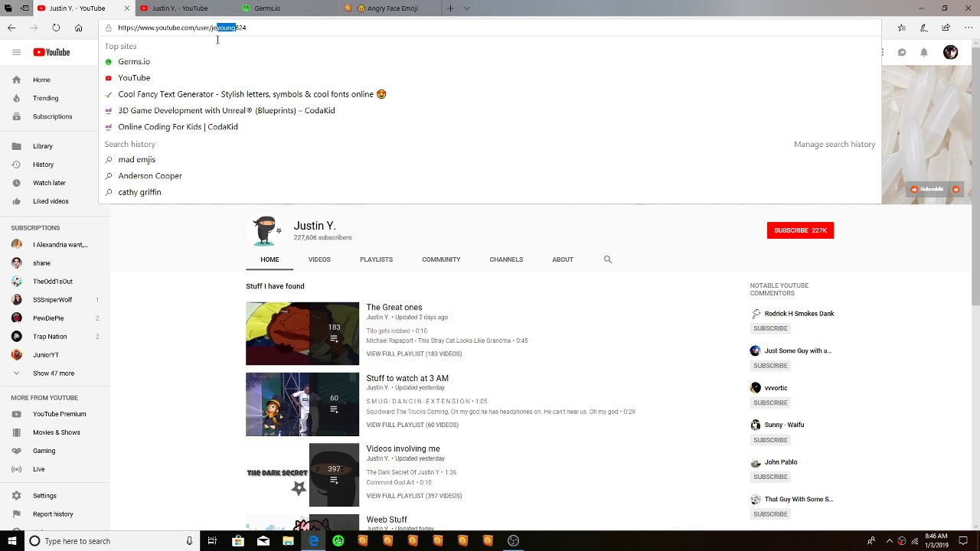Open Movies & Shows sidebar entry
Viewport: 980px width, 551px height.
click(x=56, y=432)
